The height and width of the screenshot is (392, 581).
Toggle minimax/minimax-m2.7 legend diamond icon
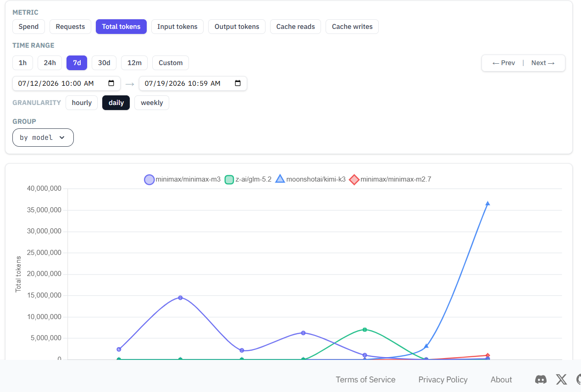[x=354, y=180]
